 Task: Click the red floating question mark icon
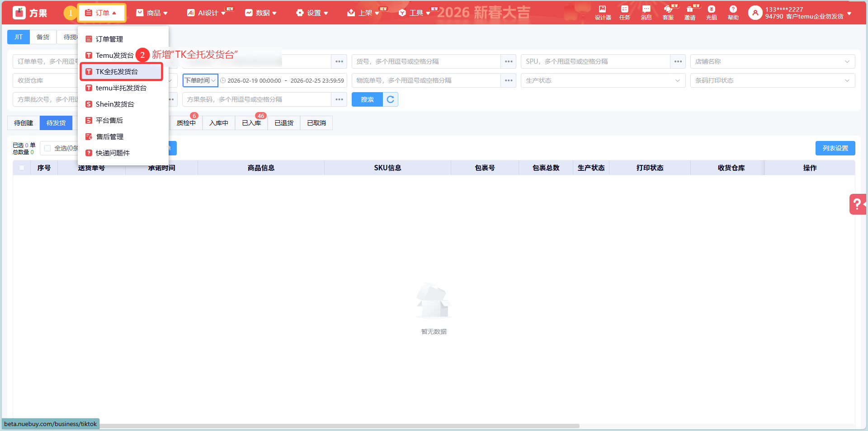(x=857, y=204)
